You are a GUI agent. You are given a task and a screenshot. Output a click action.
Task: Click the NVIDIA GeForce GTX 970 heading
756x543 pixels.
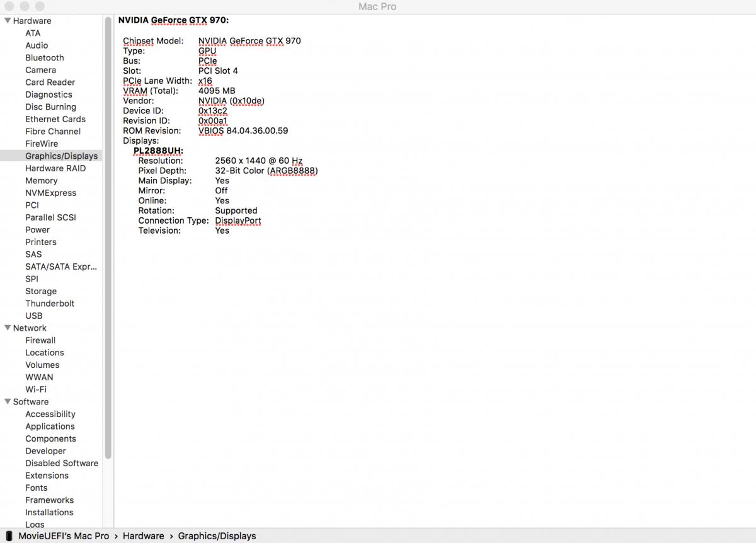pos(173,20)
